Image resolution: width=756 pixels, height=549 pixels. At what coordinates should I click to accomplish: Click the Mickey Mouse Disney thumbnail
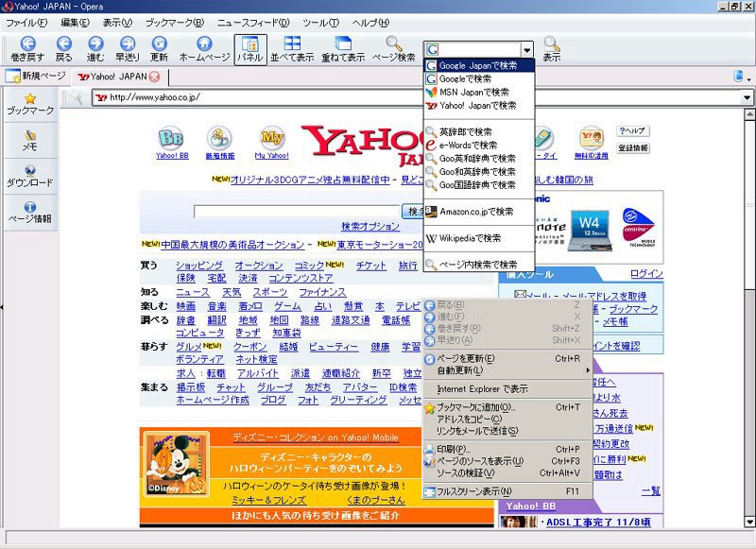pyautogui.click(x=178, y=464)
